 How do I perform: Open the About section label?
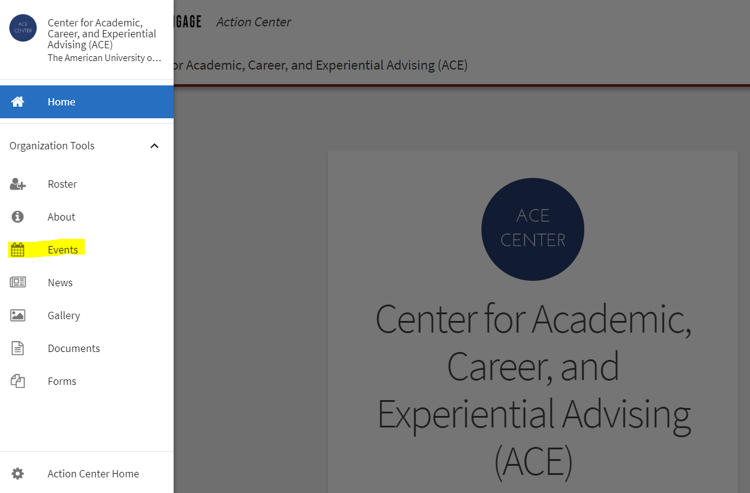pos(61,217)
